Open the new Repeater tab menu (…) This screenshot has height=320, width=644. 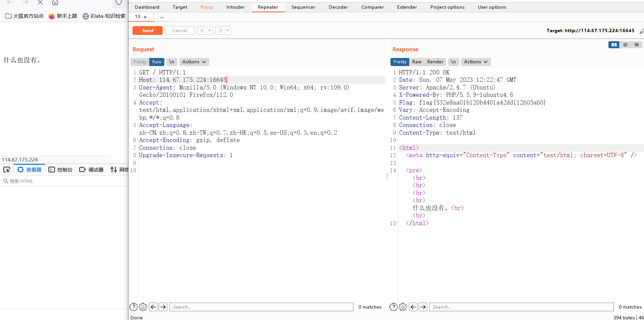[162, 17]
